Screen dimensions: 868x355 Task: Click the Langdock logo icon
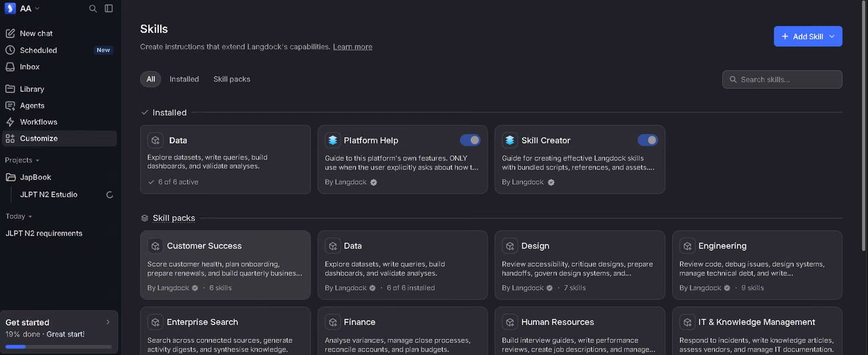pos(10,9)
